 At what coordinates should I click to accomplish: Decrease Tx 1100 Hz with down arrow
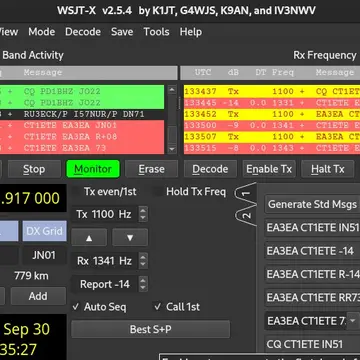(x=143, y=218)
